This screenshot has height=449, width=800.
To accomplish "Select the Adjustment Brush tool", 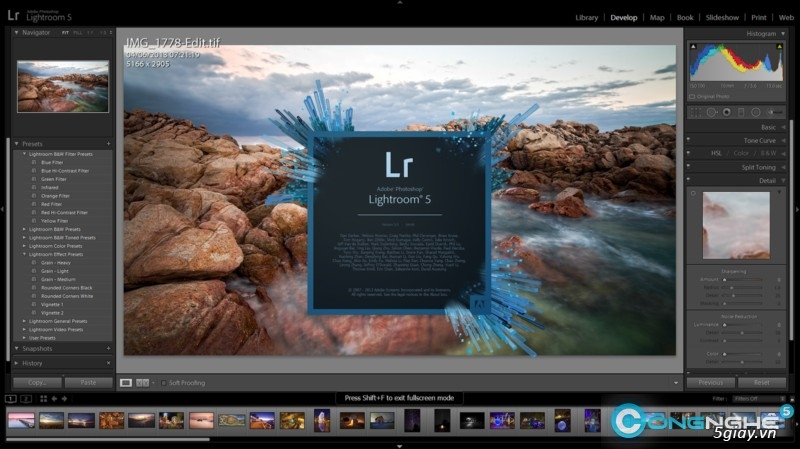I will pyautogui.click(x=775, y=112).
